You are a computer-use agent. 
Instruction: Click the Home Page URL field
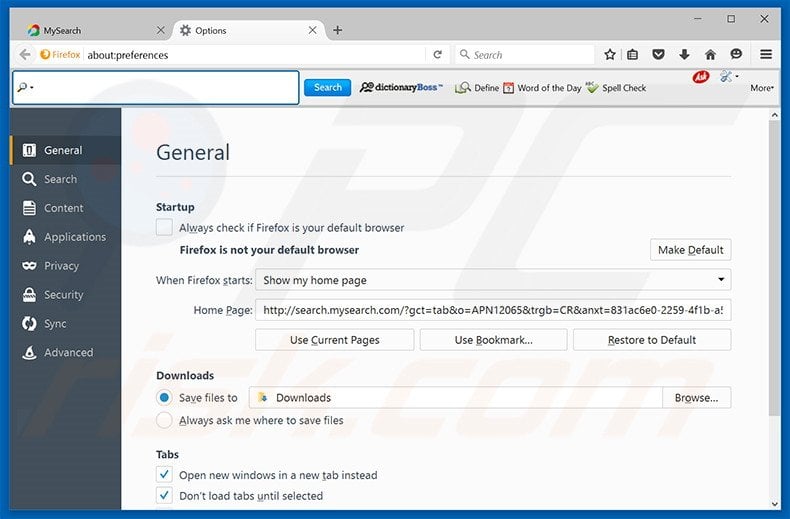point(493,310)
